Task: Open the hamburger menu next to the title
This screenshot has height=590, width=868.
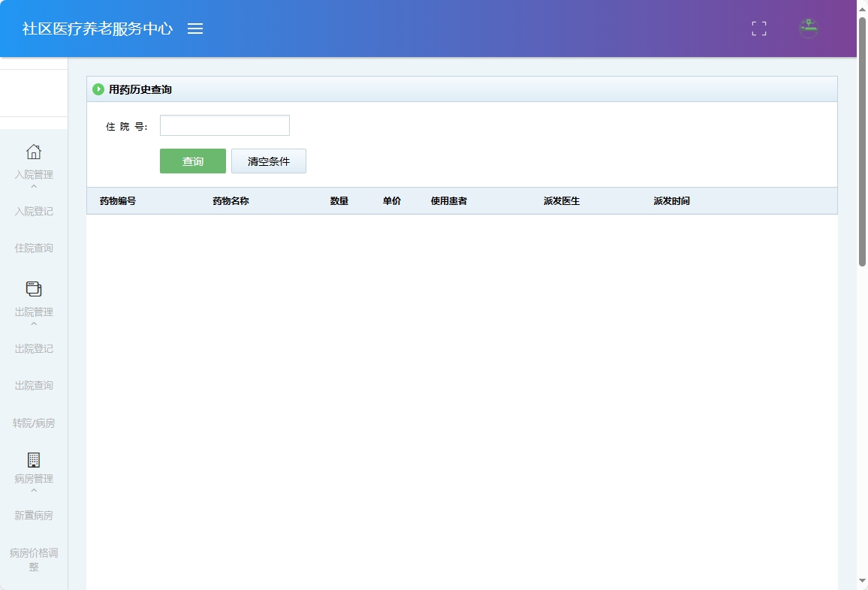Action: pos(195,29)
